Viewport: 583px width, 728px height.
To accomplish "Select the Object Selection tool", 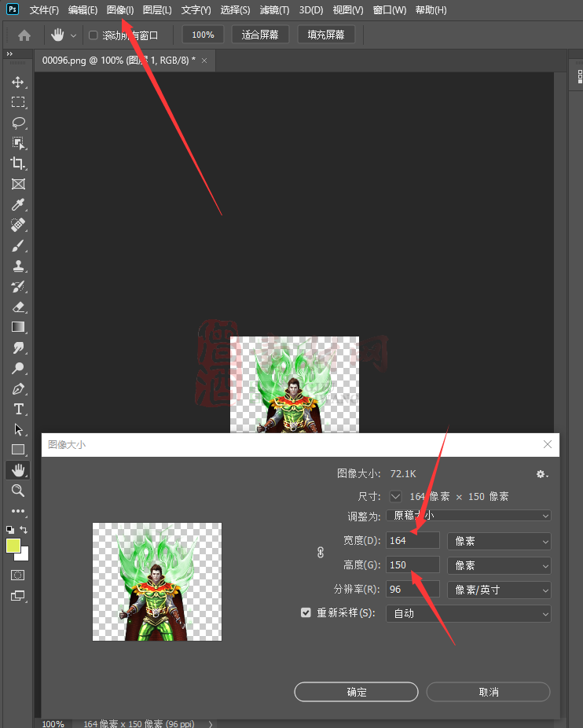I will pos(18,143).
